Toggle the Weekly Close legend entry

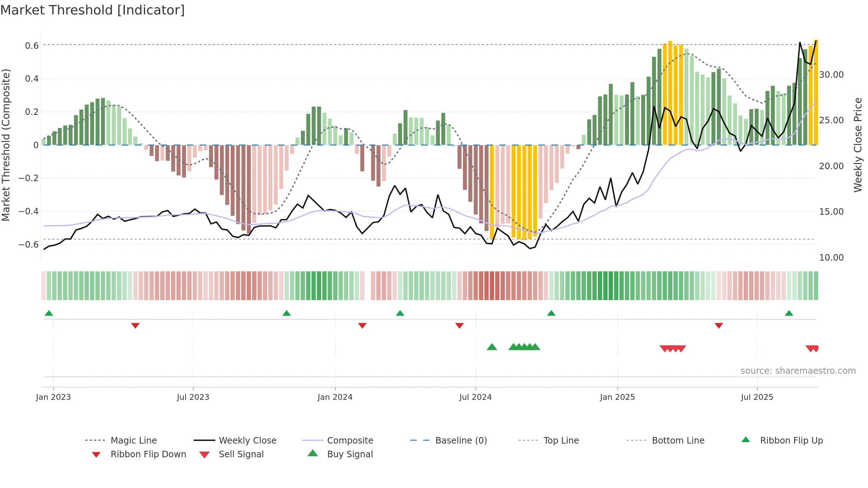click(x=235, y=440)
